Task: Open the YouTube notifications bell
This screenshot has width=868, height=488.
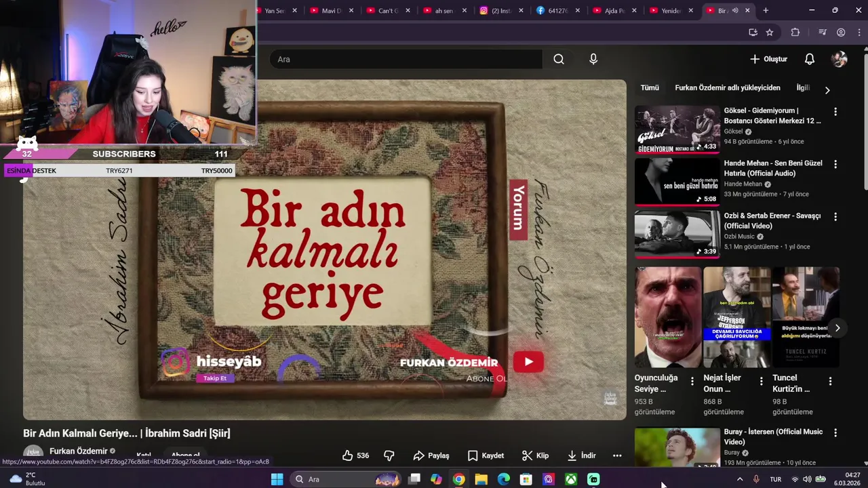Action: tap(810, 59)
